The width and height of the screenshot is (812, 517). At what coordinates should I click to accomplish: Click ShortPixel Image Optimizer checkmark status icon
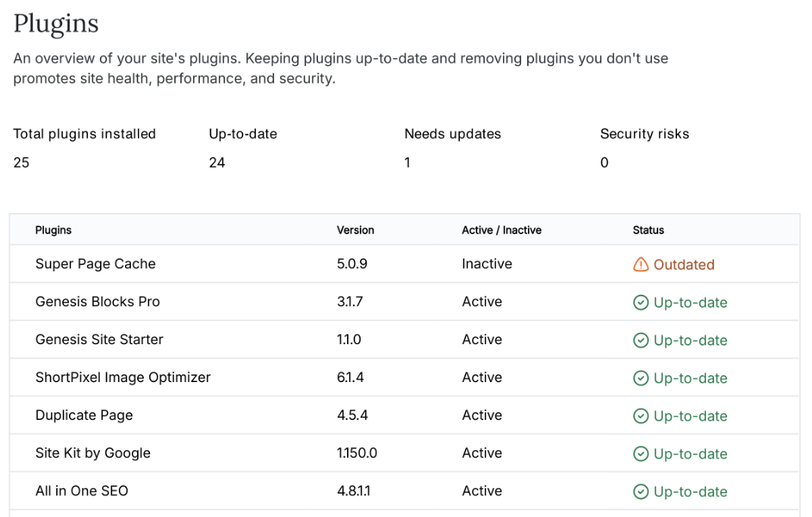(641, 378)
